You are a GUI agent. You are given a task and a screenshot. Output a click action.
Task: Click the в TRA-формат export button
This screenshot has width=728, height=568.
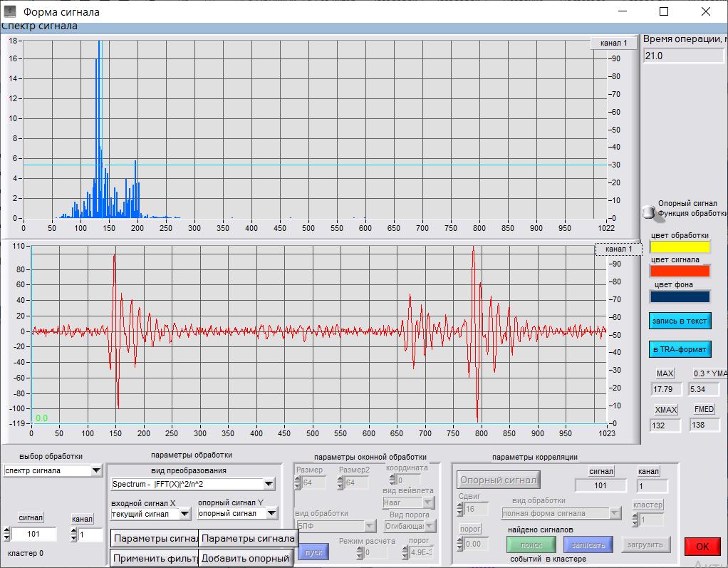[680, 349]
